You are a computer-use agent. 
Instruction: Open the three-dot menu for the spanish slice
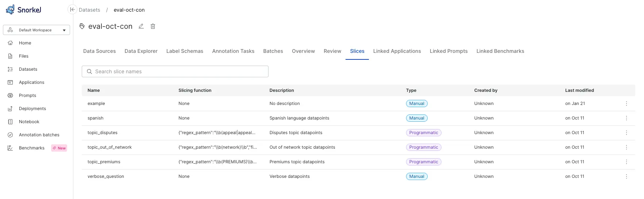(626, 118)
